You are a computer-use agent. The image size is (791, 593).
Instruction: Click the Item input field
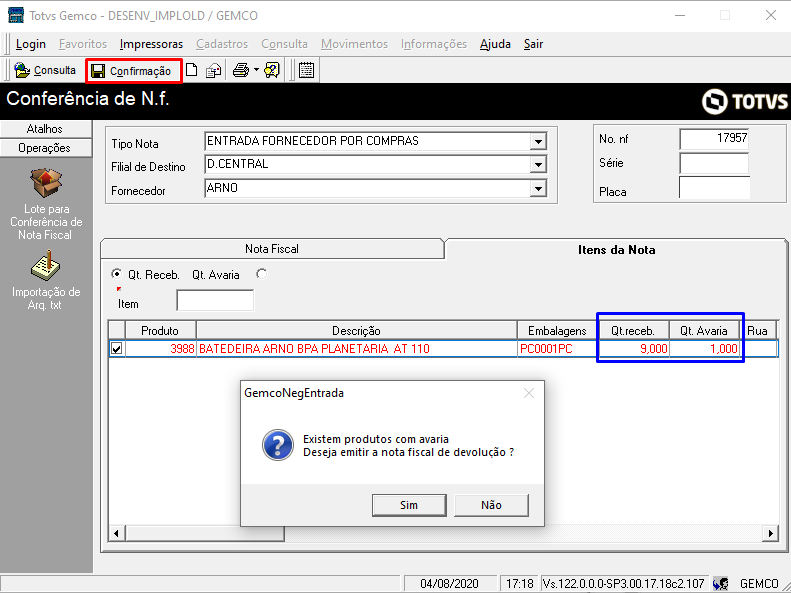tap(215, 301)
